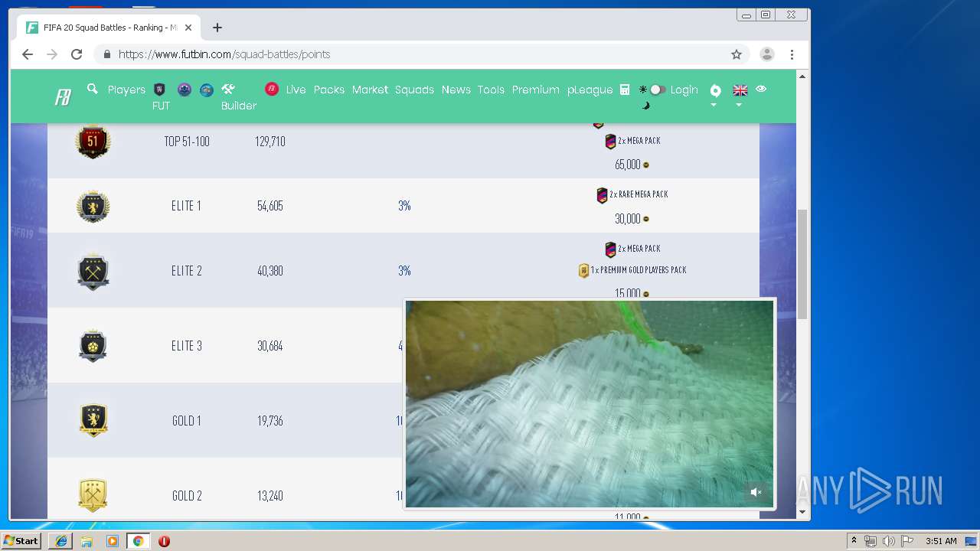980x551 pixels.
Task: Open the pLeague menu item
Action: click(590, 90)
